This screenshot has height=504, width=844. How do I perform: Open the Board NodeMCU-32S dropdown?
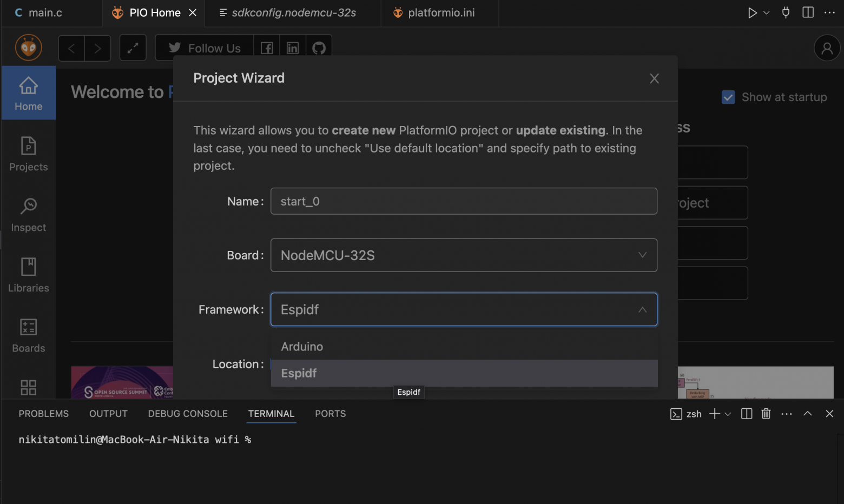[x=464, y=255]
